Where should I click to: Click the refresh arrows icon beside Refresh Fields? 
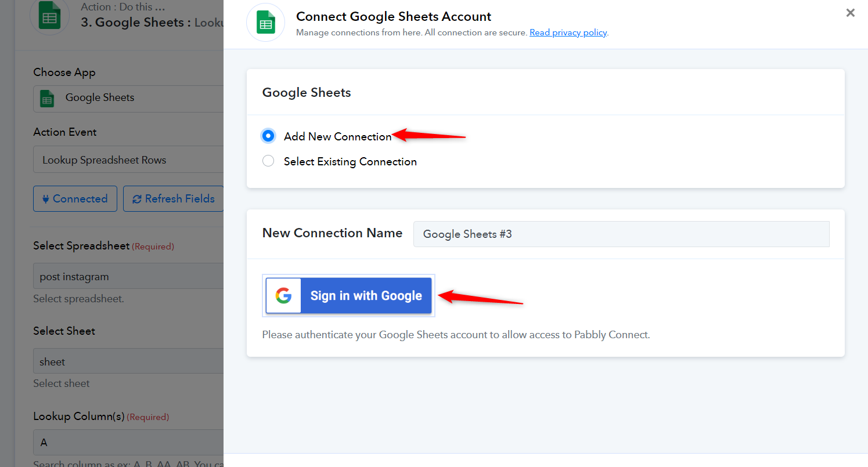click(137, 199)
